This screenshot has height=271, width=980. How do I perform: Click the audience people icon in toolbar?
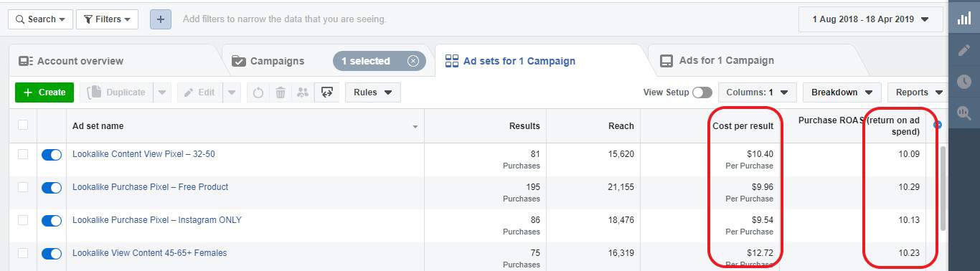point(303,92)
